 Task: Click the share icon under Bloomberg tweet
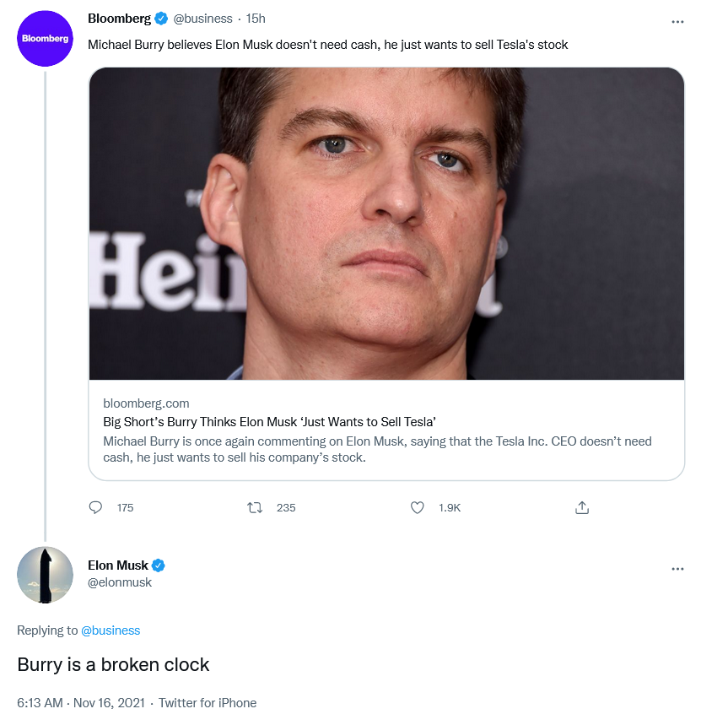(581, 507)
